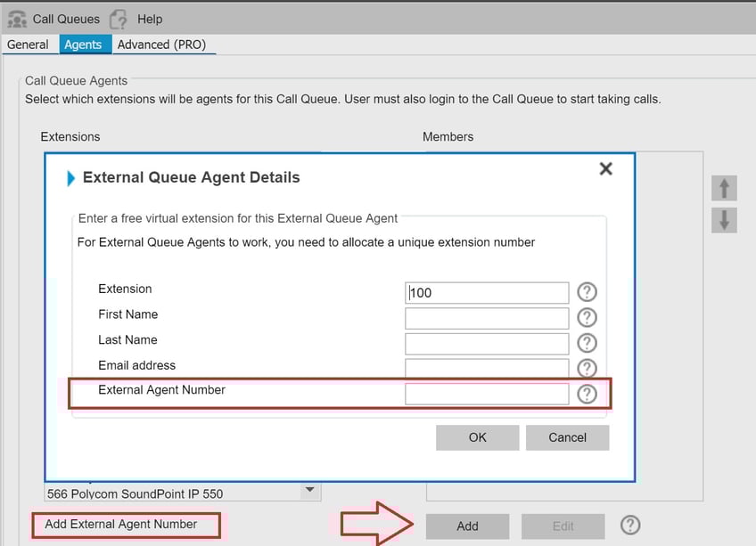Confirm the dialog with OK
This screenshot has width=756, height=546.
point(477,437)
